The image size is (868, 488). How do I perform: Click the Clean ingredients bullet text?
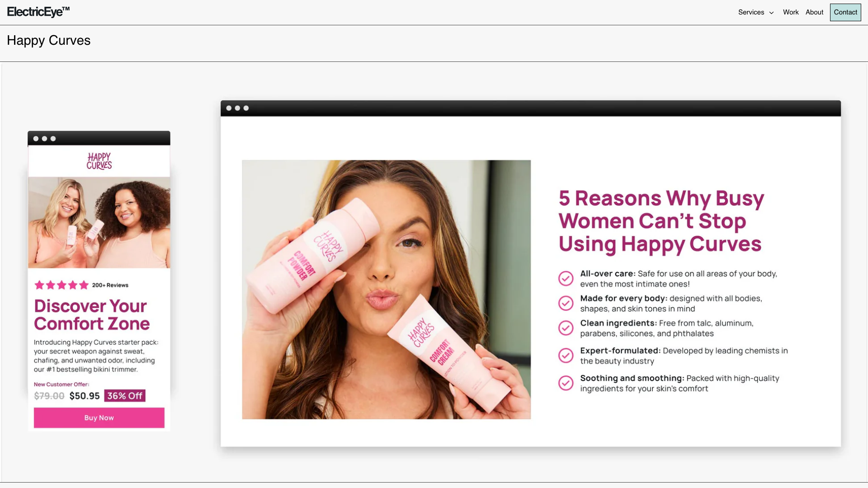pos(667,328)
